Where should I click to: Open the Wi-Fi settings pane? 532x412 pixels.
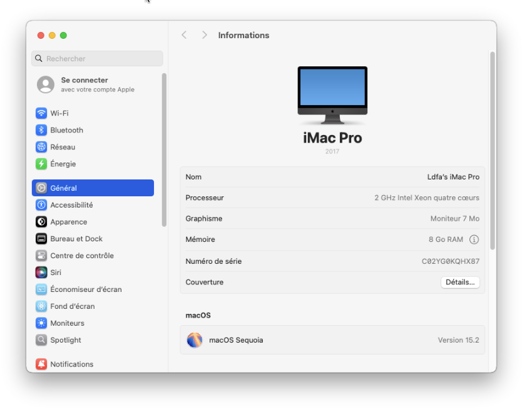93,113
